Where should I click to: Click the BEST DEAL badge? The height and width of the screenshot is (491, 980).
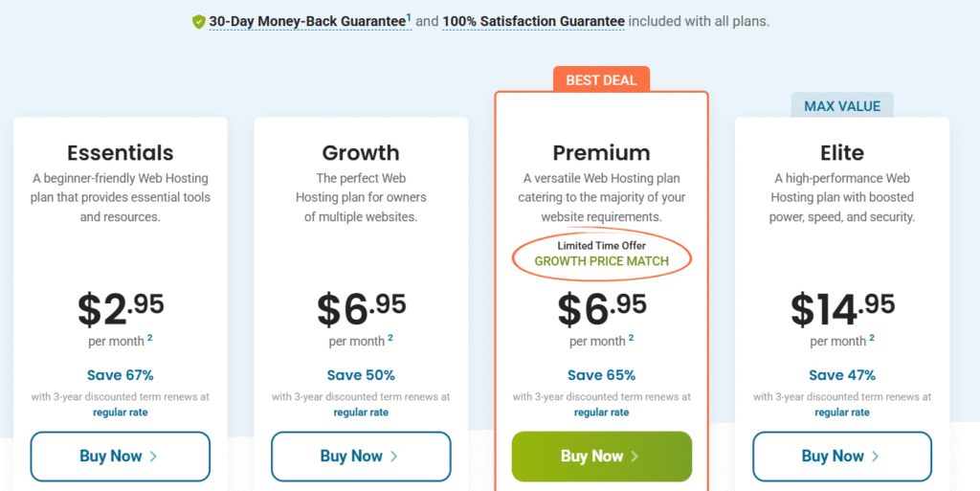pyautogui.click(x=601, y=80)
